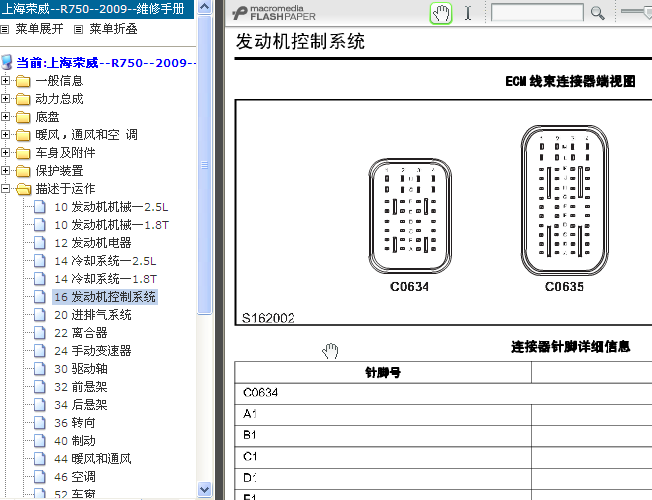652x500 pixels.
Task: Click the sidebar scroll up arrow
Action: (x=205, y=7)
